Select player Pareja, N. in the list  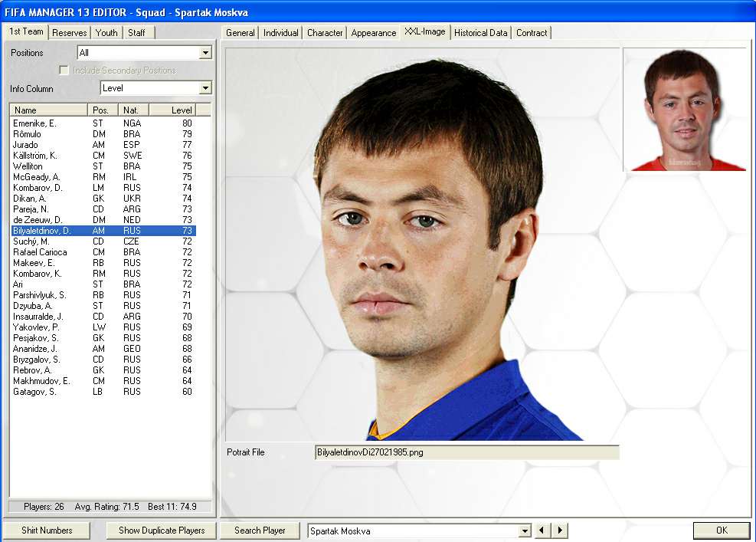pyautogui.click(x=103, y=209)
